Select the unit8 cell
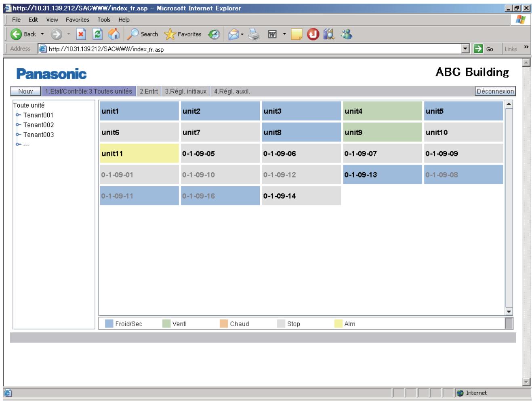Viewport: 532px width, 401px height. pyautogui.click(x=301, y=132)
